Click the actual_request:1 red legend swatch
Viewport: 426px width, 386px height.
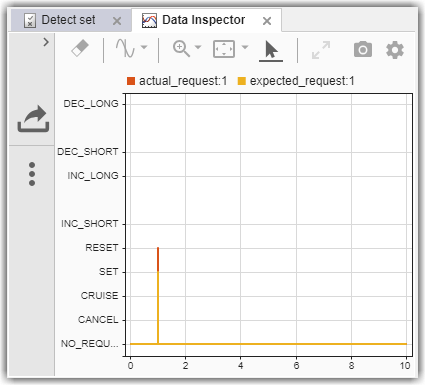coord(131,81)
